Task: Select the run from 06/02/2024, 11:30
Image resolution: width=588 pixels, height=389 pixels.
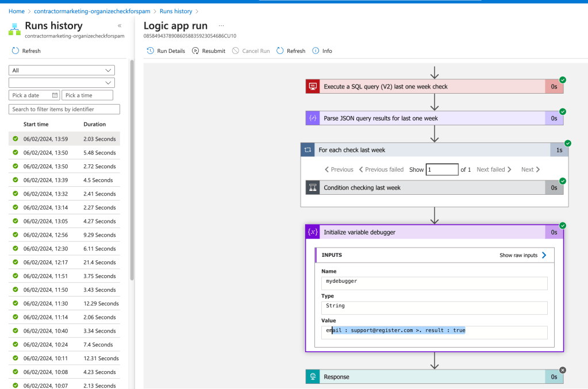Action: (64, 303)
